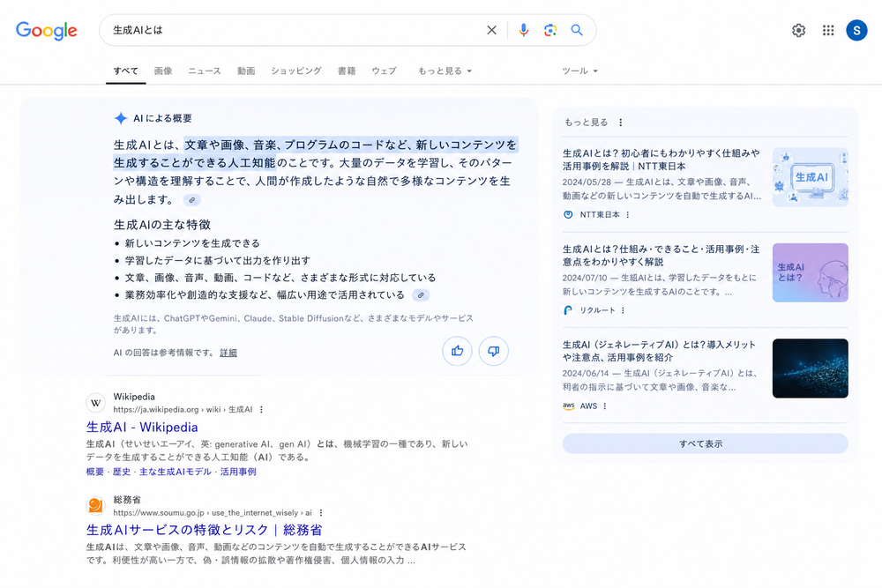This screenshot has height=588, width=882.
Task: Open the もっと見る panel three-dot menu
Action: (x=620, y=123)
